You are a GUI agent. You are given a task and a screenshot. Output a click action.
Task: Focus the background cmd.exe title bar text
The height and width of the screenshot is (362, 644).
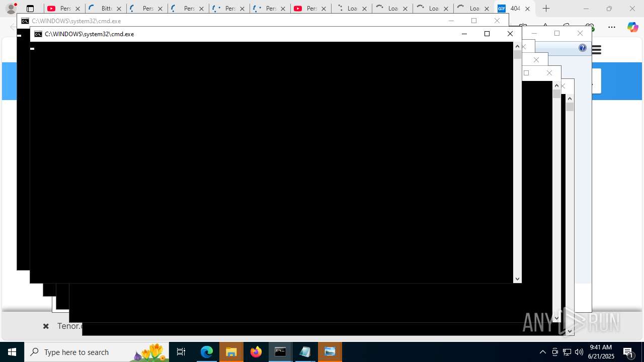point(76,21)
